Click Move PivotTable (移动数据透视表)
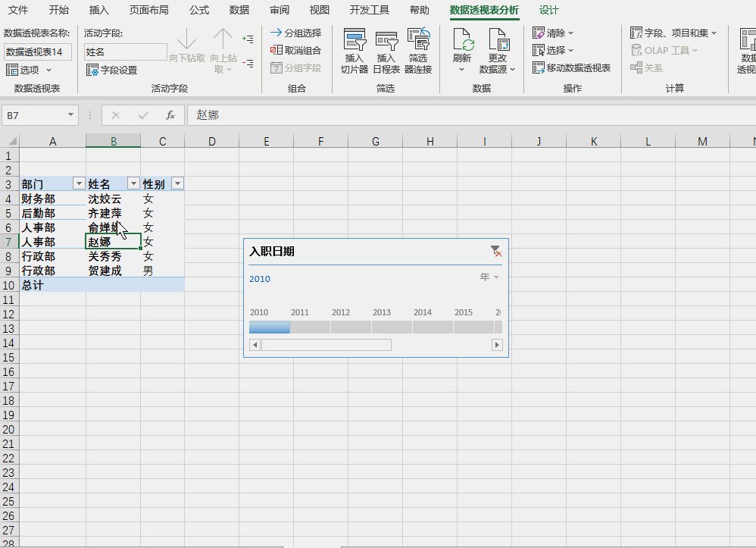The width and height of the screenshot is (756, 548). [571, 68]
